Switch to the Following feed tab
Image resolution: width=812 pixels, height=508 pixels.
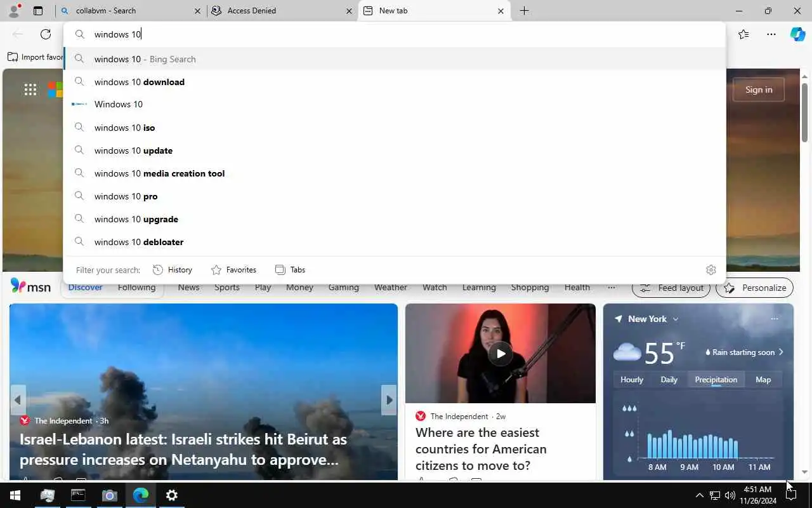coord(136,288)
